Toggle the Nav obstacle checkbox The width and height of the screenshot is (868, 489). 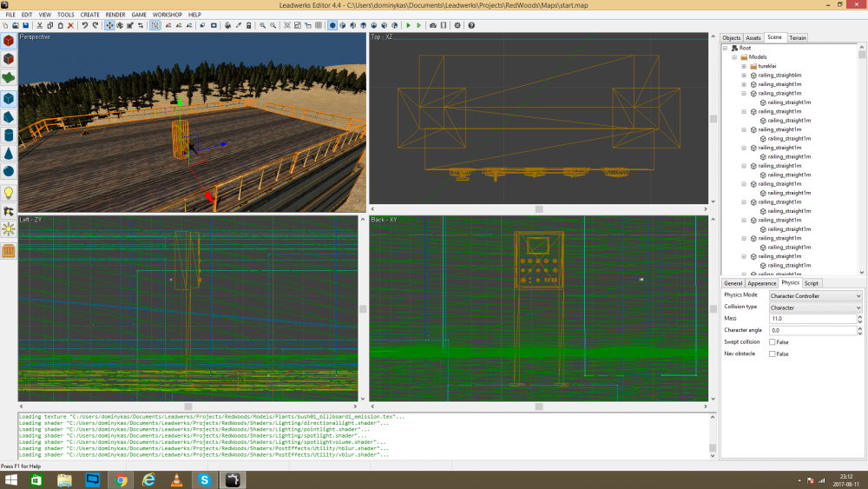(773, 354)
